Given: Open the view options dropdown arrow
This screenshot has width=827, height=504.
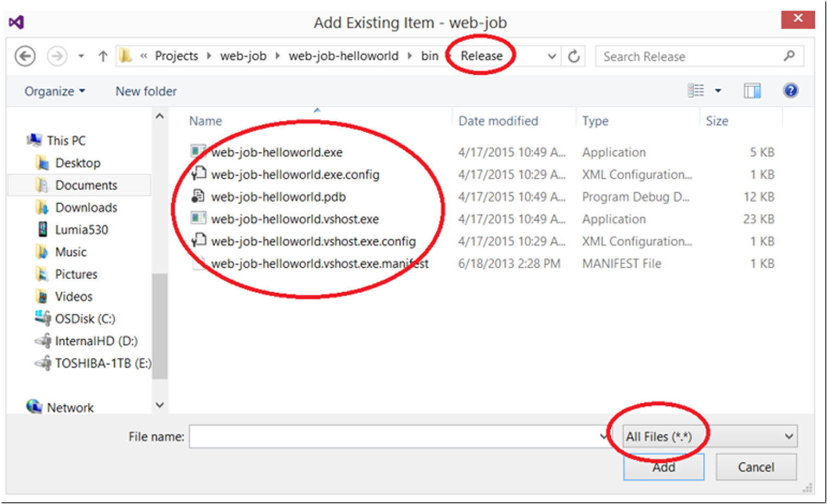Looking at the screenshot, I should pos(718,91).
